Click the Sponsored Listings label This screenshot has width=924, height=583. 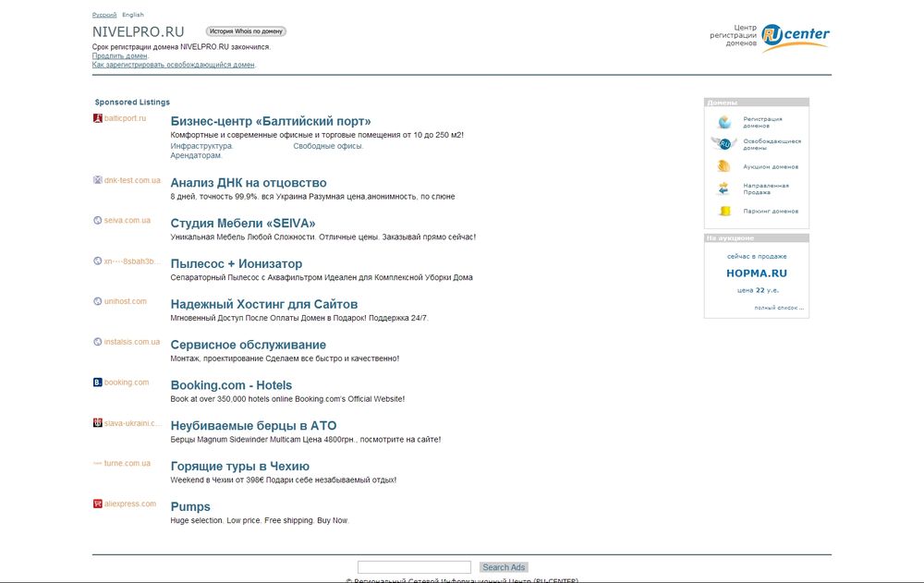pyautogui.click(x=132, y=102)
